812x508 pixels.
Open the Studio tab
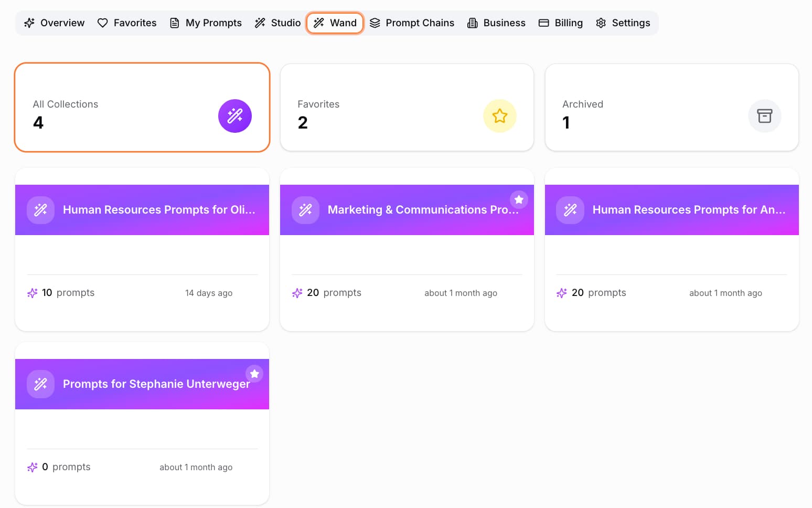(x=278, y=23)
